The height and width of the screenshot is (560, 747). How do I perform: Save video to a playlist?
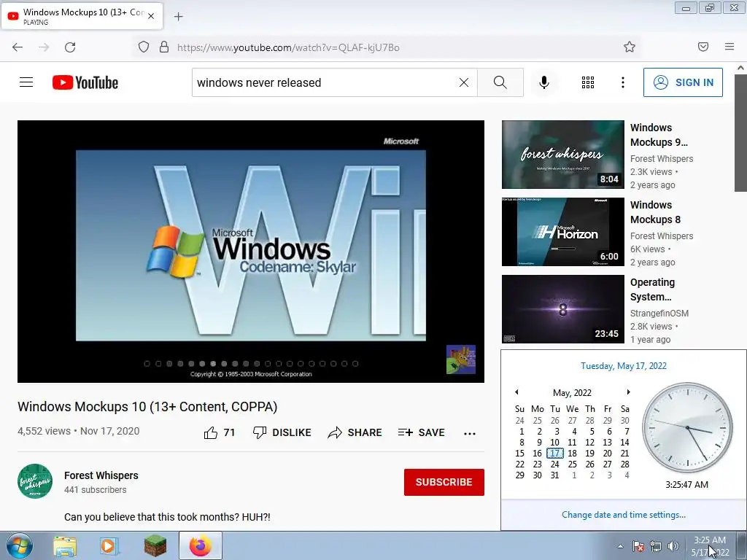coord(421,432)
